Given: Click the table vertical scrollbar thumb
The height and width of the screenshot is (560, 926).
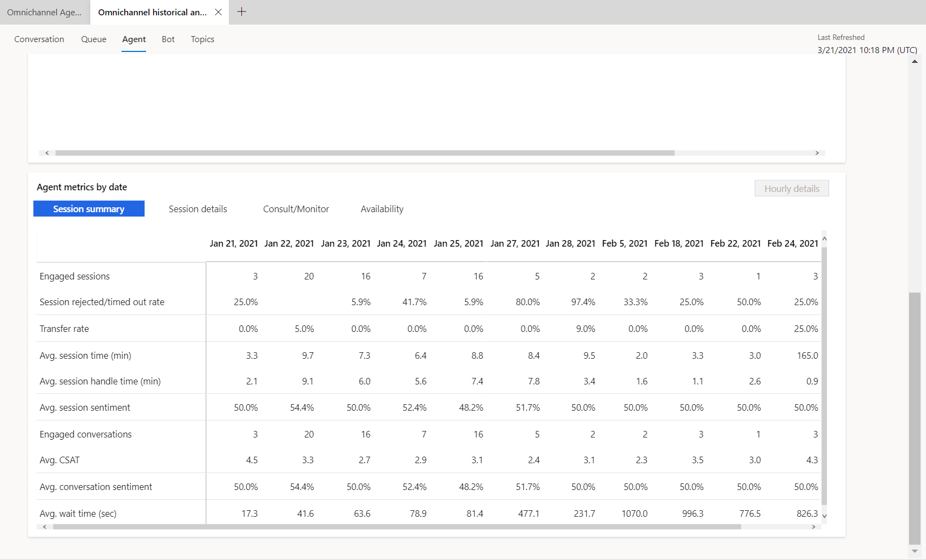Looking at the screenshot, I should click(824, 376).
